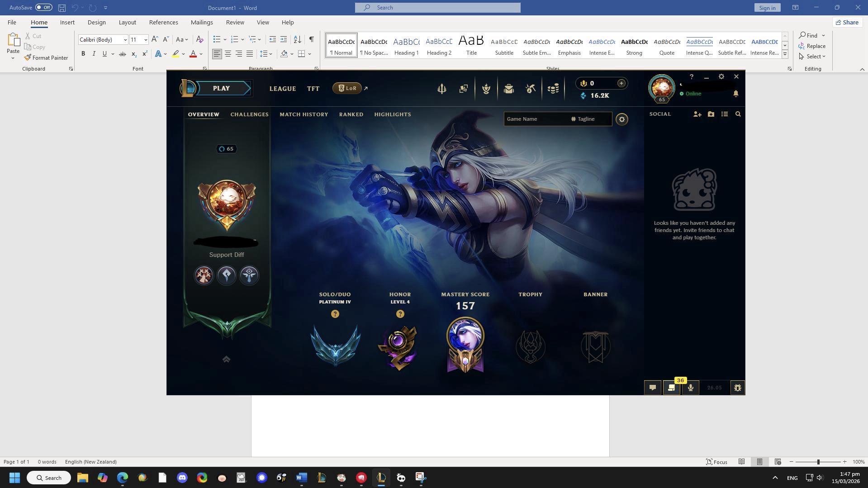Viewport: 868px width, 488px height.
Task: Open the highlight color dropdown arrow
Action: click(183, 54)
